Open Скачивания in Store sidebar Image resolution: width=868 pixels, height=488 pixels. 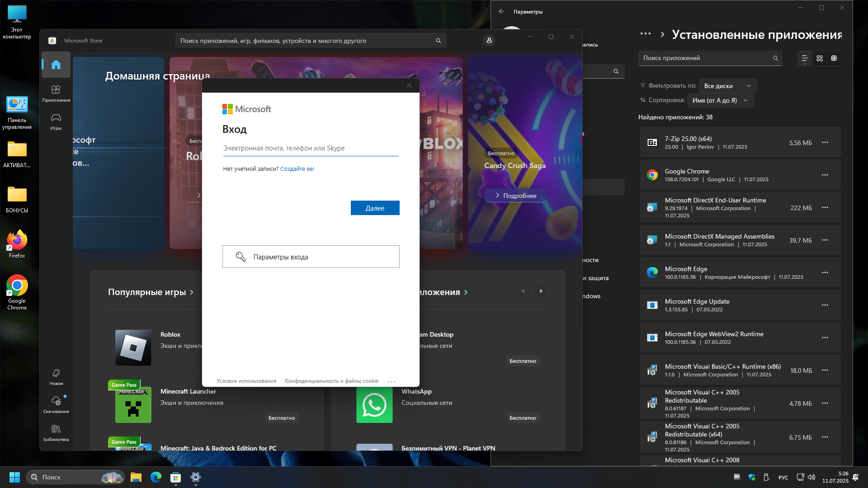pyautogui.click(x=56, y=404)
